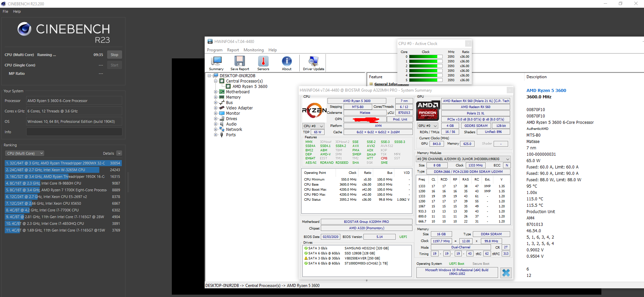Select ranking entry Intel Xeon W-3265M
The height and width of the screenshot is (297, 644).
[63, 170]
